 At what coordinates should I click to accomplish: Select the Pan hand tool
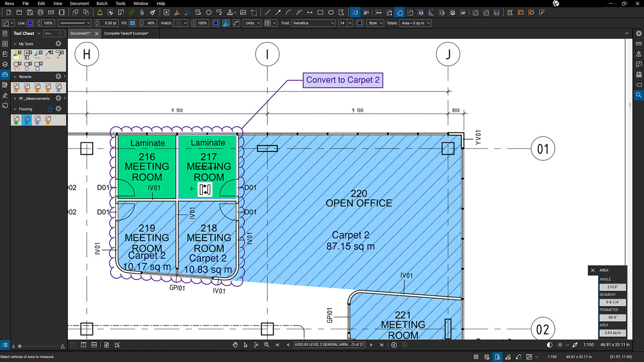235,345
